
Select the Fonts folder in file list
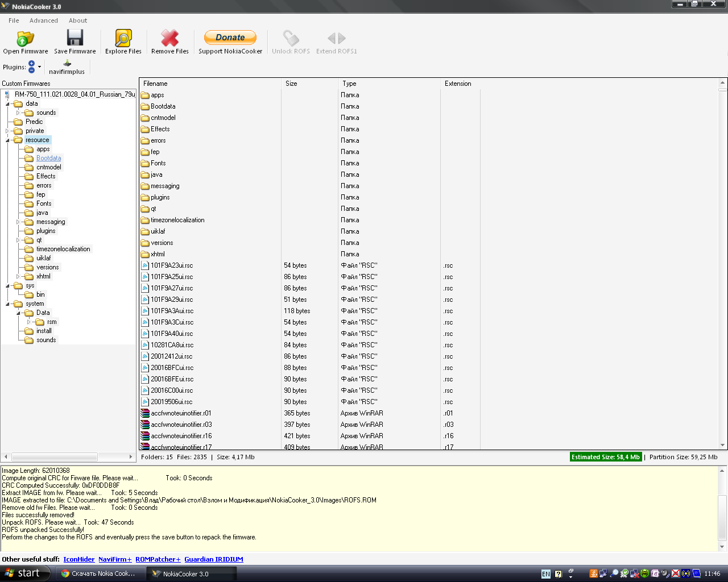tap(158, 163)
